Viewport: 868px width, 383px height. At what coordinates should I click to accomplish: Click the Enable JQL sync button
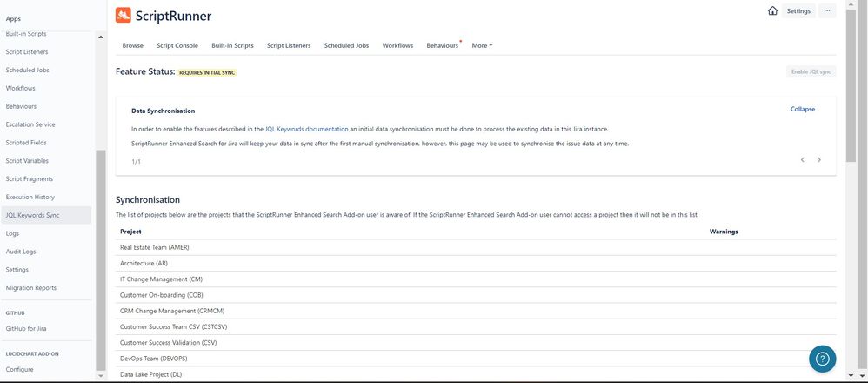811,71
